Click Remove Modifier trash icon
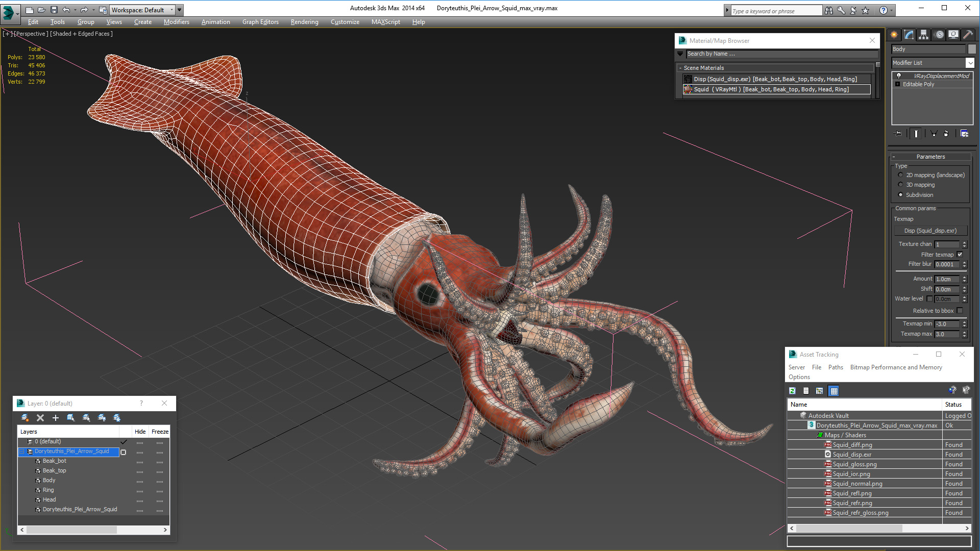980x551 pixels. (946, 134)
